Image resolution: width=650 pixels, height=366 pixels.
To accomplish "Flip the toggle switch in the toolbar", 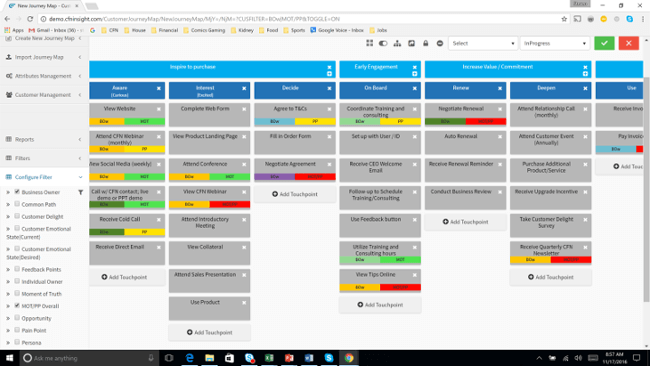I will 383,43.
